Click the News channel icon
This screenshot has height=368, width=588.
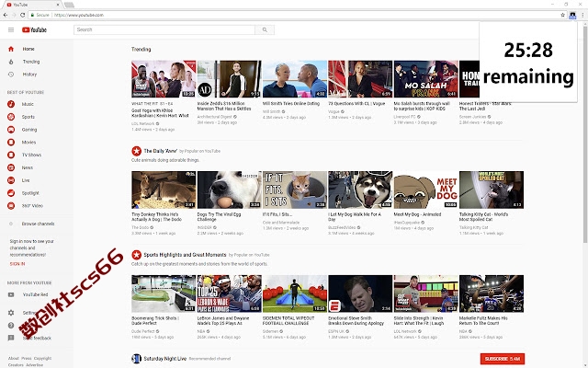coord(11,167)
